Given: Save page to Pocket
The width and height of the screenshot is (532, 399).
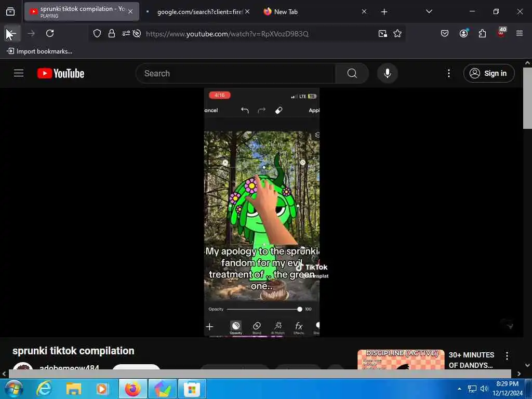Looking at the screenshot, I should (x=445, y=33).
